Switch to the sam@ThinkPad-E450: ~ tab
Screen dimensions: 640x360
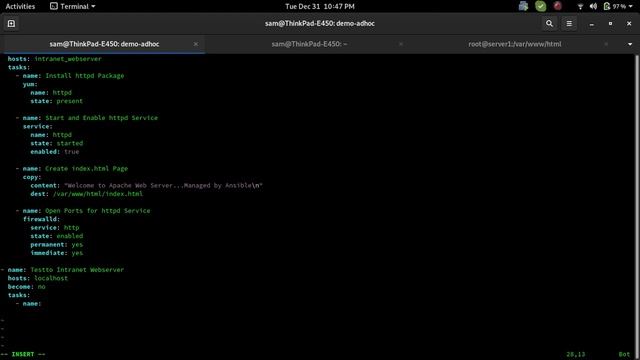(x=309, y=44)
